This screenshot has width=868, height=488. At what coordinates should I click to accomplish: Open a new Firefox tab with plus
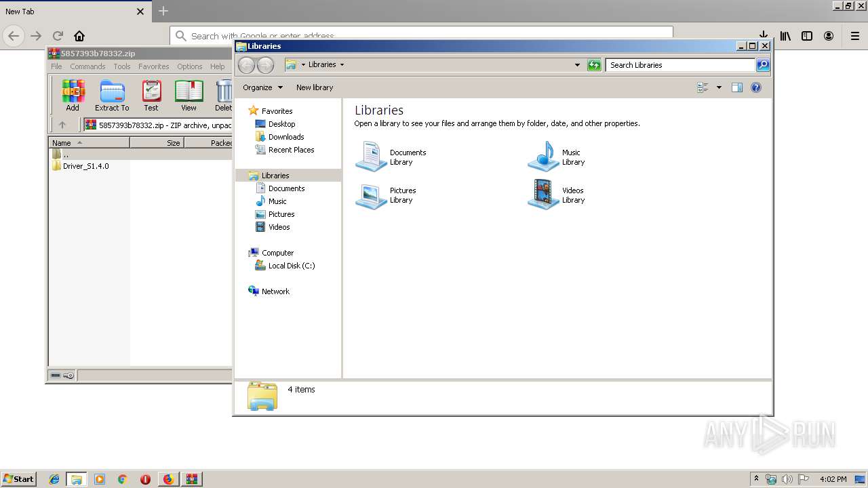pyautogui.click(x=163, y=11)
